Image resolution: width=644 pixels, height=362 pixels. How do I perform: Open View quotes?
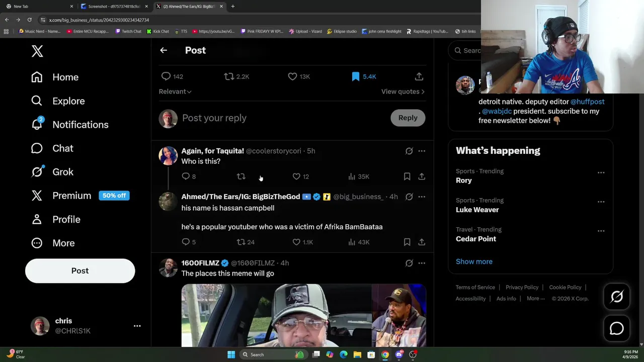coord(403,92)
